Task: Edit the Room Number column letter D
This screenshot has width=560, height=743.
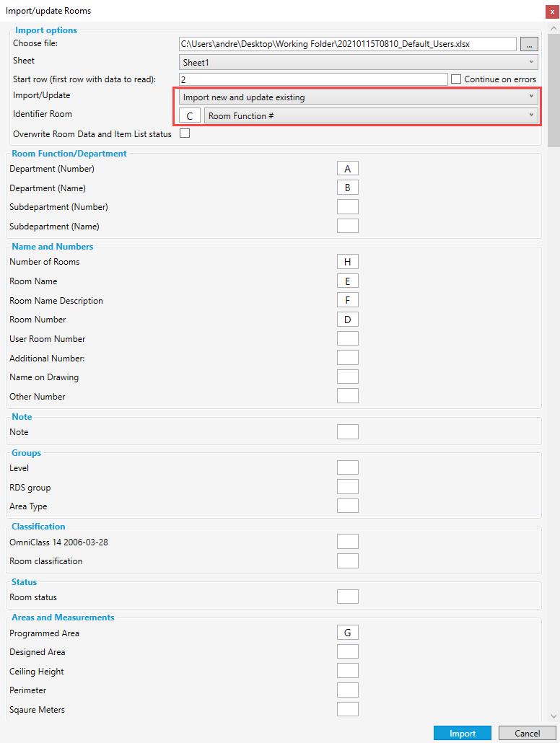Action: 347,319
